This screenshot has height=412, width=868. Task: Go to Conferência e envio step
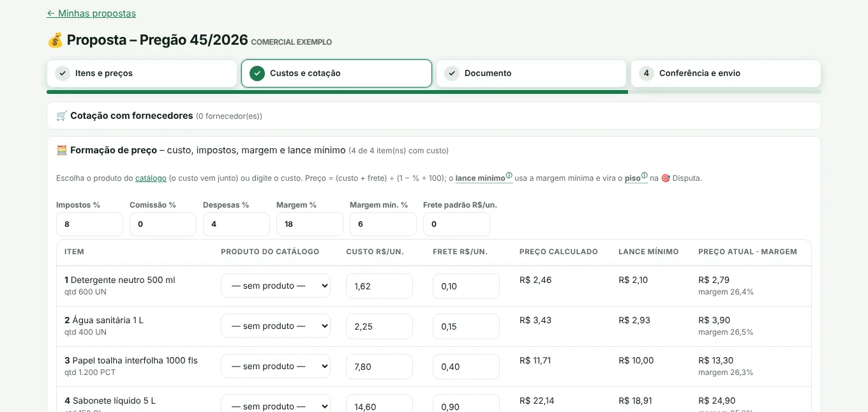point(726,73)
